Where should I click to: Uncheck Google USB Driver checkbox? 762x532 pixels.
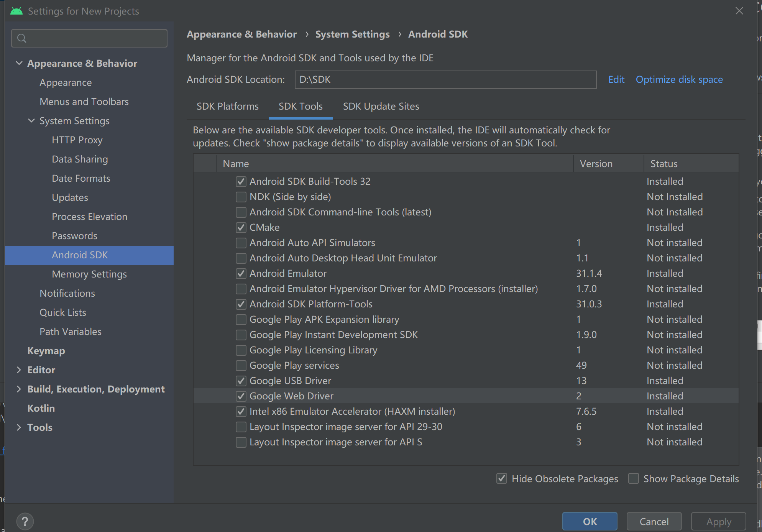pyautogui.click(x=241, y=381)
